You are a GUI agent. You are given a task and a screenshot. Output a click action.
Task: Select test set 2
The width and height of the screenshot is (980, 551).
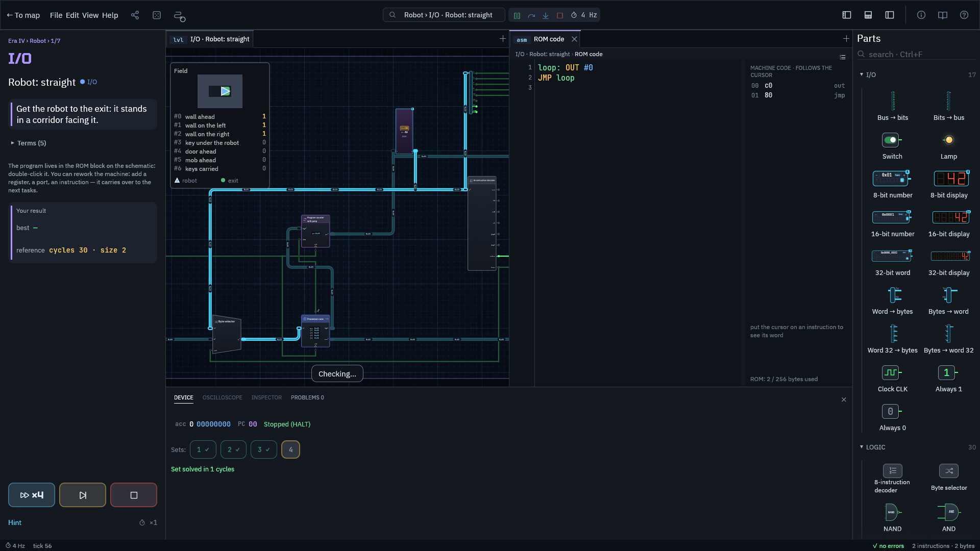coord(233,449)
